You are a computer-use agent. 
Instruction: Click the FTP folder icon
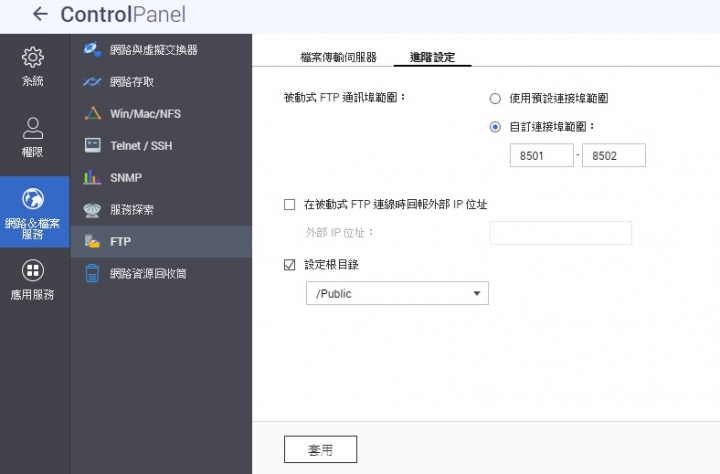tap(93, 241)
